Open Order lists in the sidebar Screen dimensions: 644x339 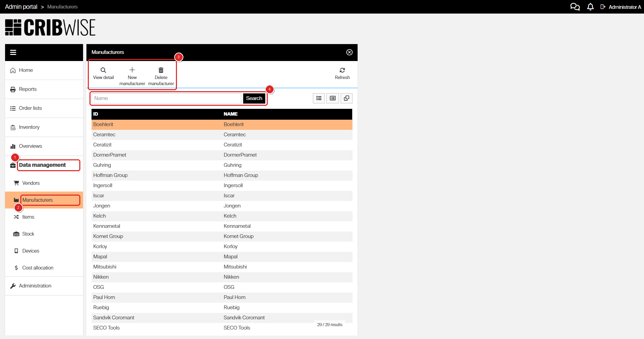click(44, 108)
